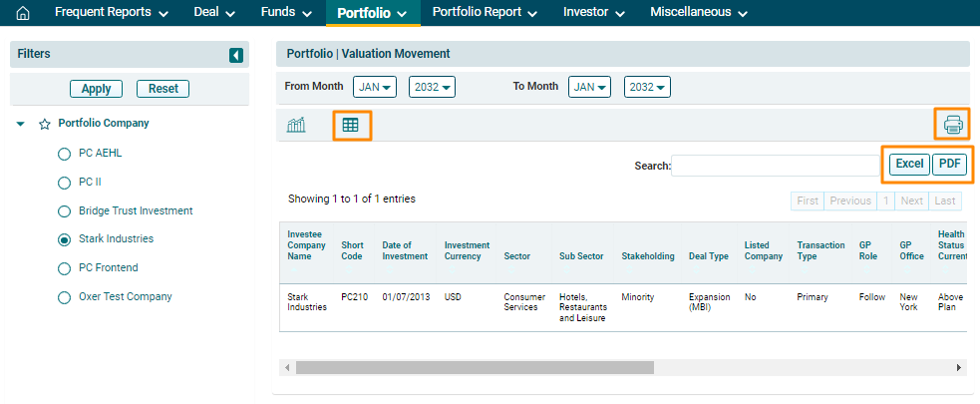980x404 pixels.
Task: Collapse the Filters panel with arrow icon
Action: point(236,55)
